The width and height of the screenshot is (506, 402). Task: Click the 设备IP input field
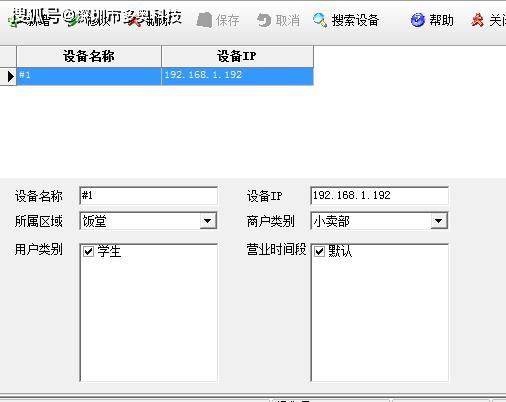(x=379, y=196)
